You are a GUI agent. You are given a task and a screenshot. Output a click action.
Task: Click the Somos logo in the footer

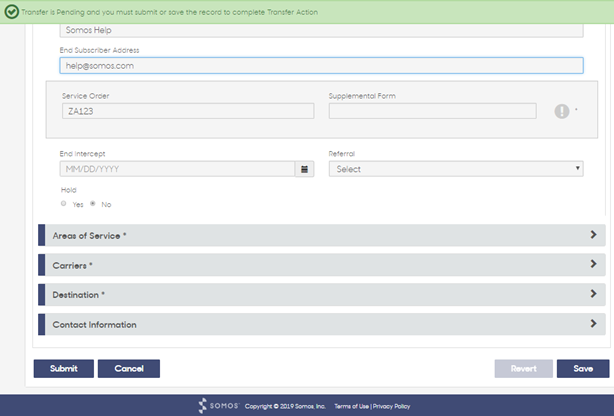tap(219, 406)
